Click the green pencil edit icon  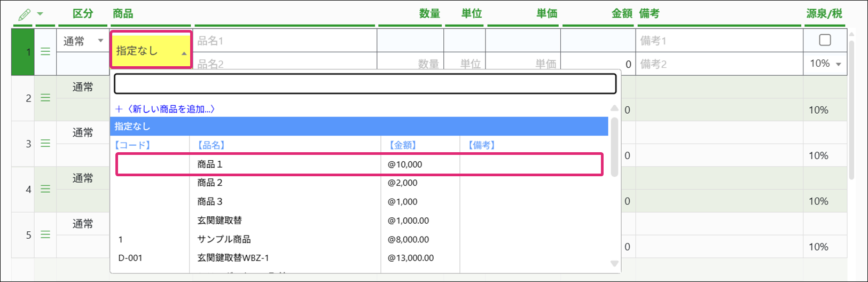click(24, 14)
